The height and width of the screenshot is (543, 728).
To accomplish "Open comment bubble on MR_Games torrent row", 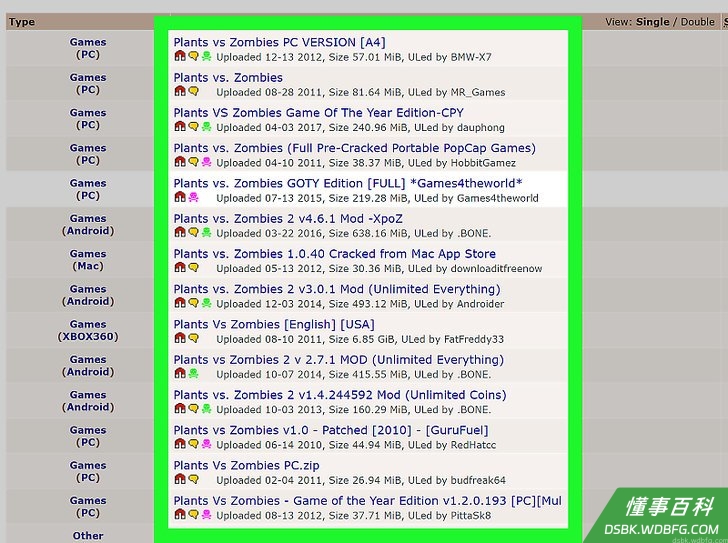I will click(194, 91).
